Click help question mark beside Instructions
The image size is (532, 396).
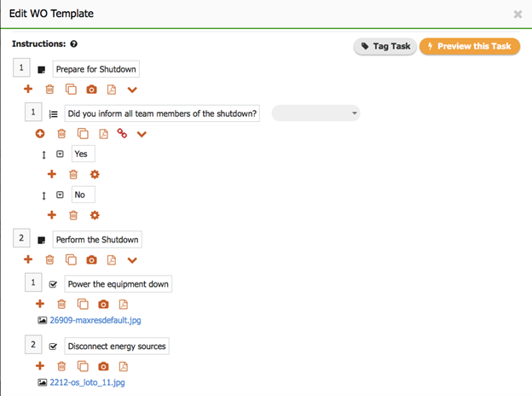(x=74, y=44)
